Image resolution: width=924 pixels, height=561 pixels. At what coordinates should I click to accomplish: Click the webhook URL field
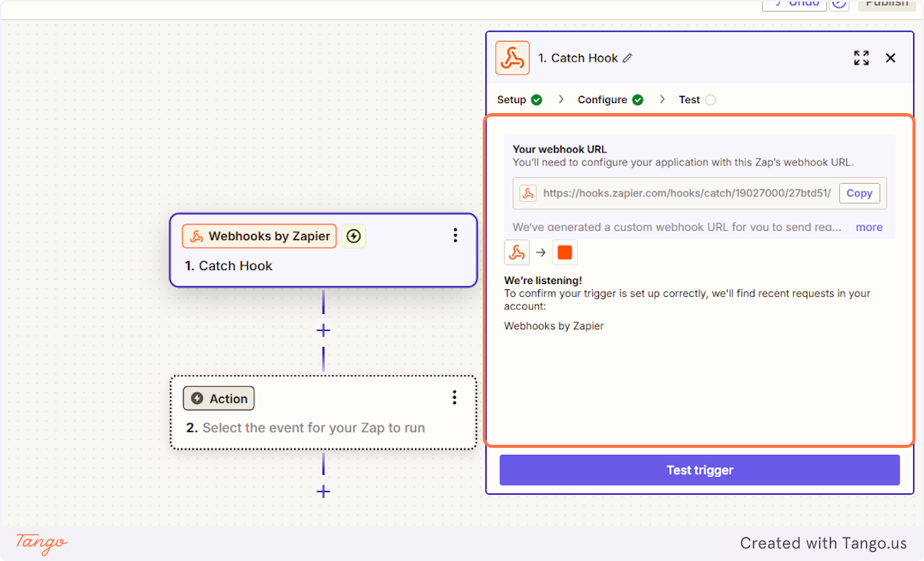click(x=700, y=193)
